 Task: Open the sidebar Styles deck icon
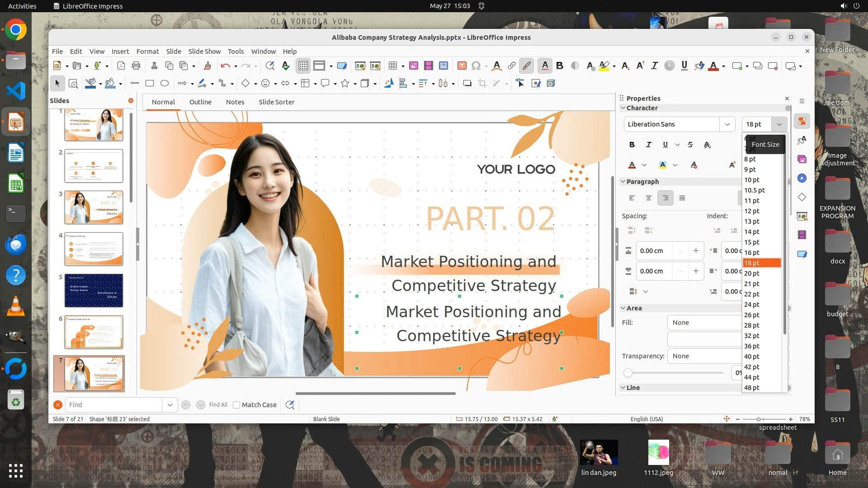coord(802,140)
